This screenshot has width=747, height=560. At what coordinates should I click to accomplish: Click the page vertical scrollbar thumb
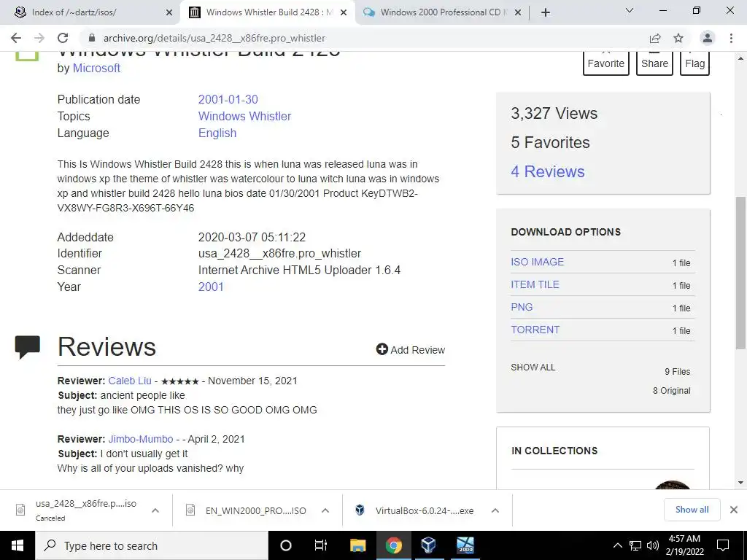click(740, 273)
